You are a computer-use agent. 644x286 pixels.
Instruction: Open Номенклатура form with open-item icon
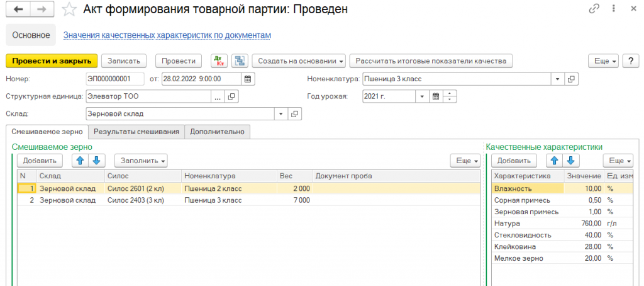point(571,79)
